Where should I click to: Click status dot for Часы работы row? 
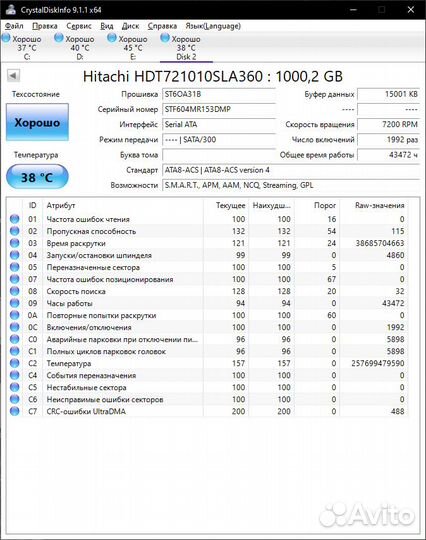pos(14,303)
